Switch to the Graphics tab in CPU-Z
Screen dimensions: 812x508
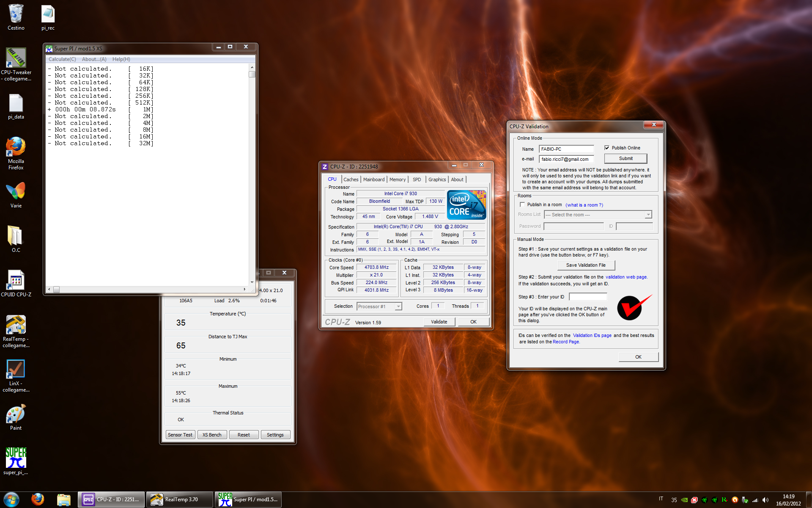[x=437, y=179]
